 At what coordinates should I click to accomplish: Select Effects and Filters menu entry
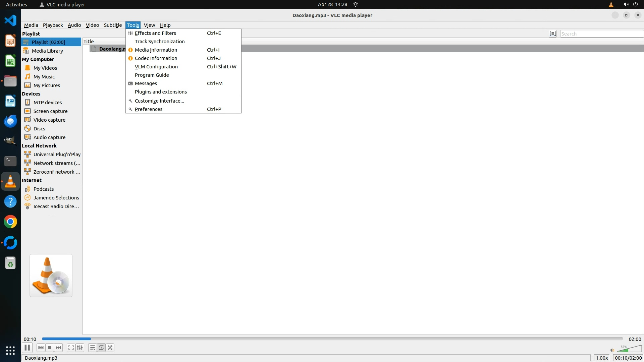[155, 33]
